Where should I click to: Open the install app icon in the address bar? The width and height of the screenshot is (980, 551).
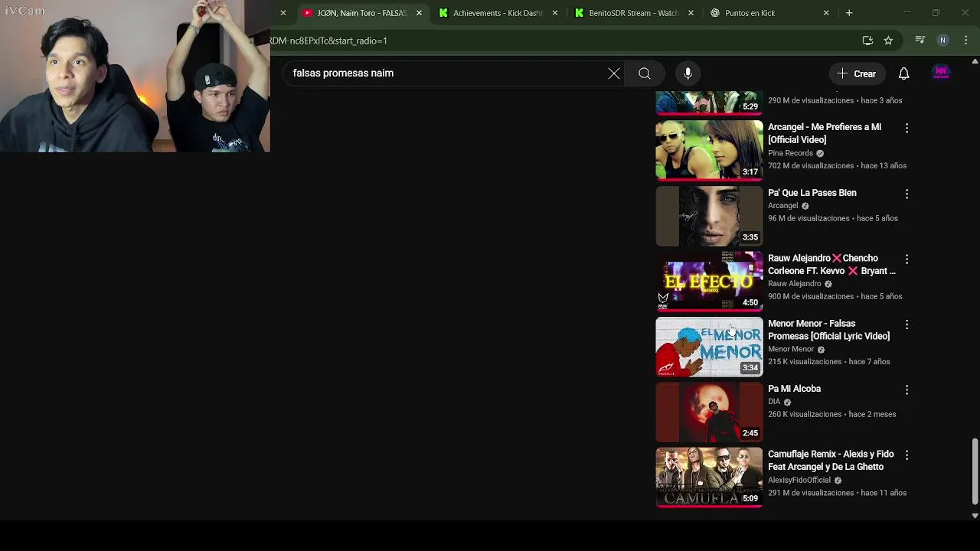click(x=867, y=41)
